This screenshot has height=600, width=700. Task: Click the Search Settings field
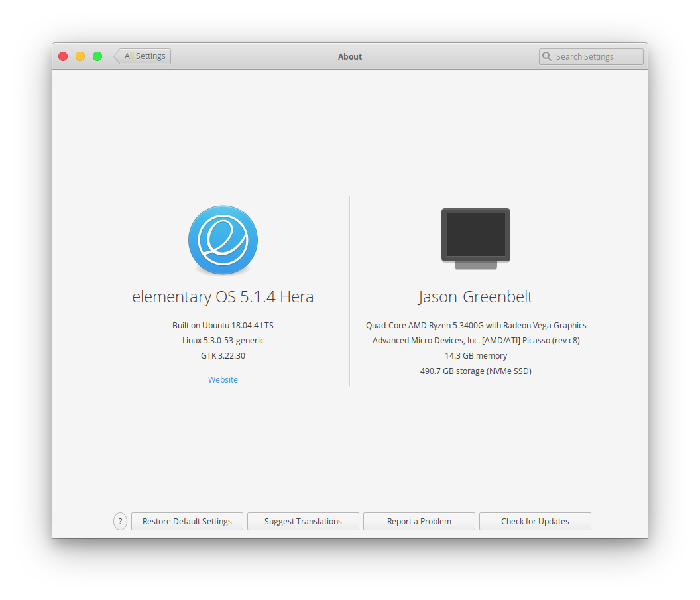click(x=590, y=56)
